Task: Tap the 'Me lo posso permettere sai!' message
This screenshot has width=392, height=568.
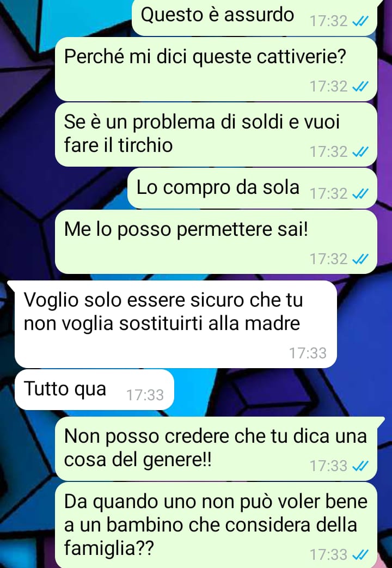Action: point(216,242)
